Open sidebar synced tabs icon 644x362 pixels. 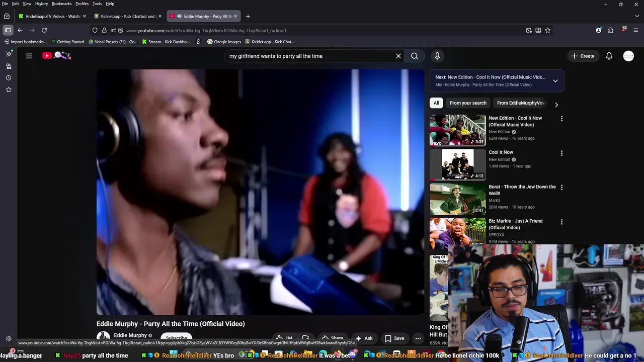click(9, 66)
